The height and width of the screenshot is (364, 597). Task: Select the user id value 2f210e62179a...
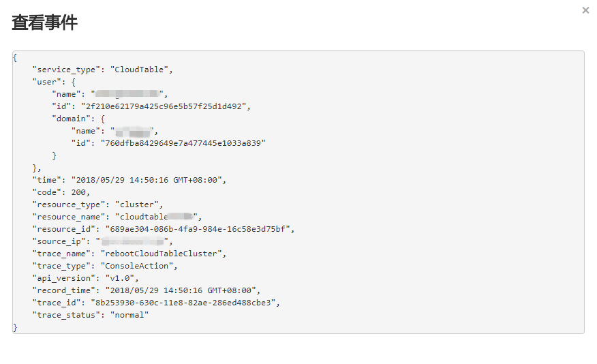[166, 106]
